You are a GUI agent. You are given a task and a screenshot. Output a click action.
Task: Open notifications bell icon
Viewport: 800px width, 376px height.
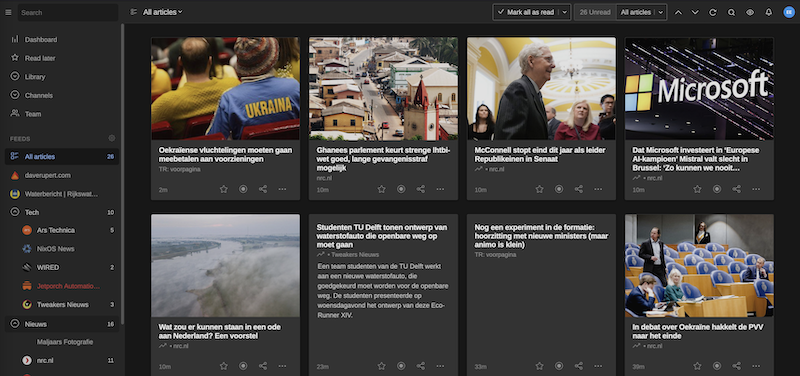(768, 12)
